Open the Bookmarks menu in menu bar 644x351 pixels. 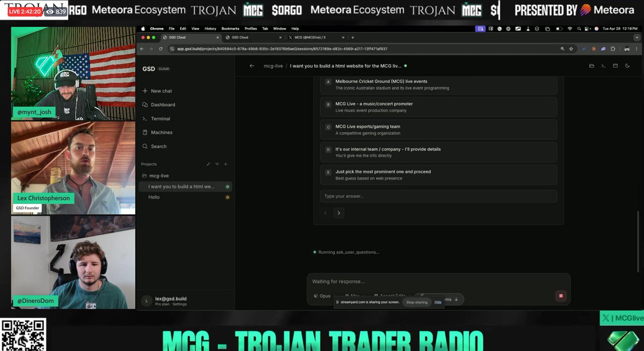pyautogui.click(x=230, y=28)
